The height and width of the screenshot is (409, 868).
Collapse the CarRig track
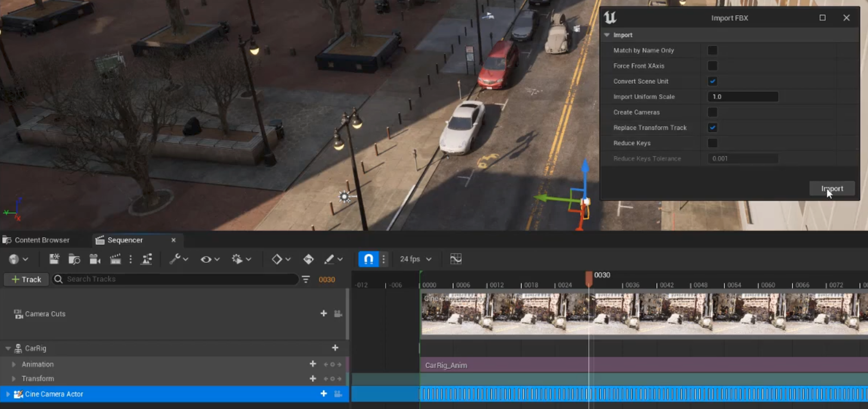click(8, 349)
